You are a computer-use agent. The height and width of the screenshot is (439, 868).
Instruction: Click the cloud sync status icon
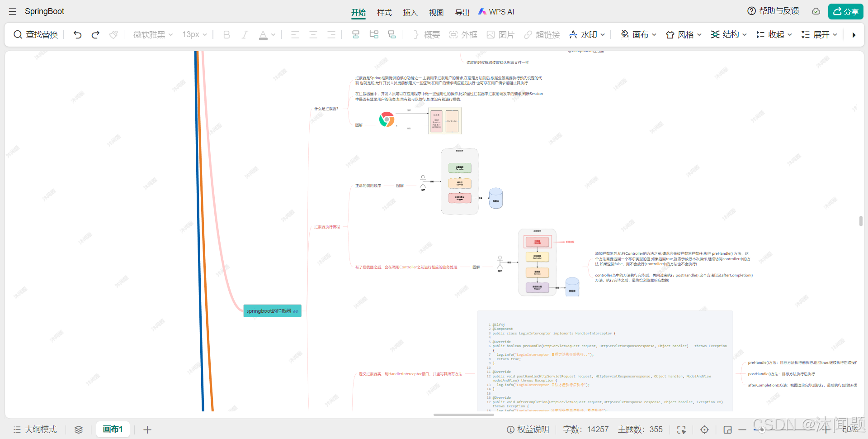[816, 11]
